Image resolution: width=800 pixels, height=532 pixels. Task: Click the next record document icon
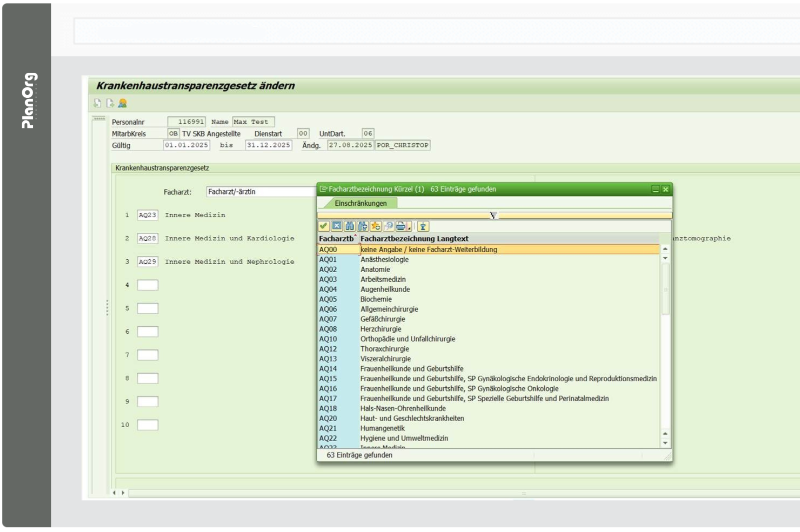pos(109,103)
